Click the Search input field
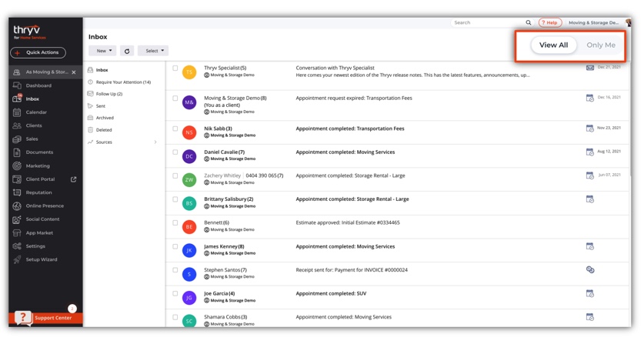 [x=488, y=22]
